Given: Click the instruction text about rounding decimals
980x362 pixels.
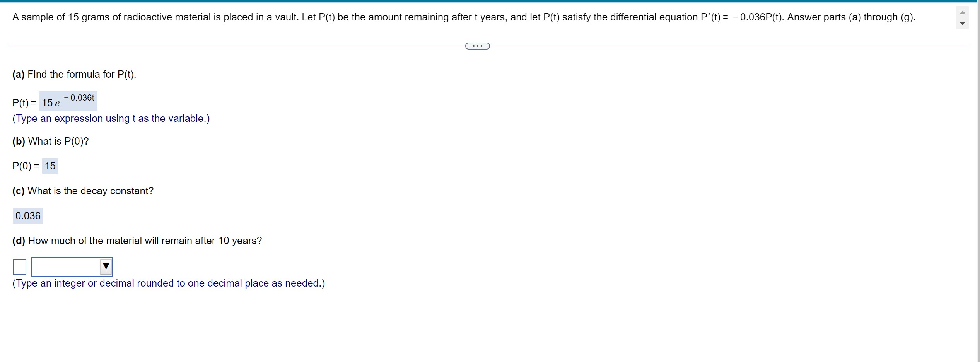Looking at the screenshot, I should [168, 283].
